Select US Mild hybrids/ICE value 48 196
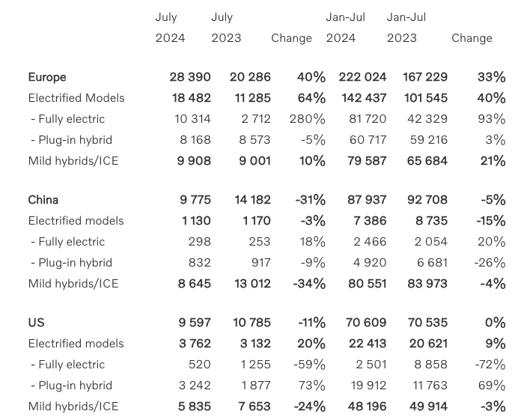The height and width of the screenshot is (420, 521). pos(365,407)
